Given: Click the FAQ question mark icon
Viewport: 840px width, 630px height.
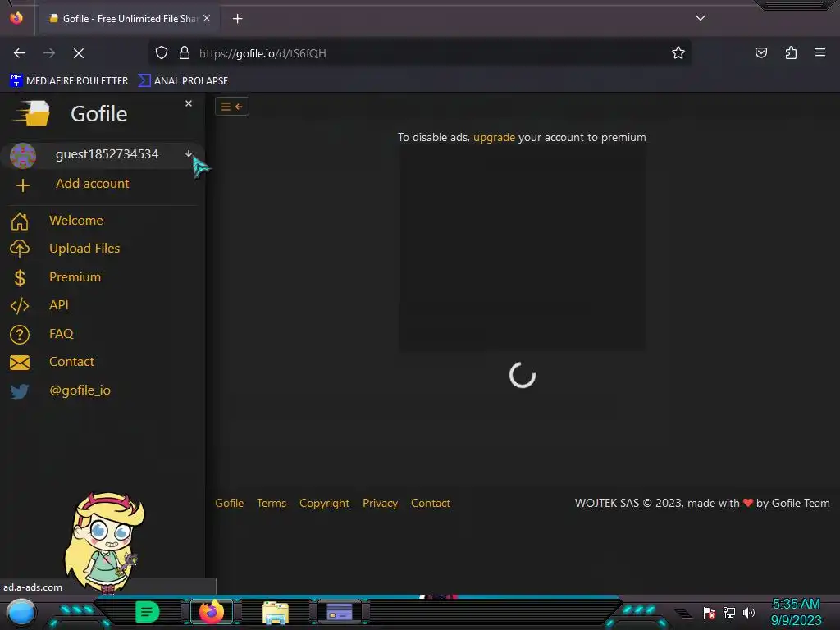Looking at the screenshot, I should coord(20,335).
